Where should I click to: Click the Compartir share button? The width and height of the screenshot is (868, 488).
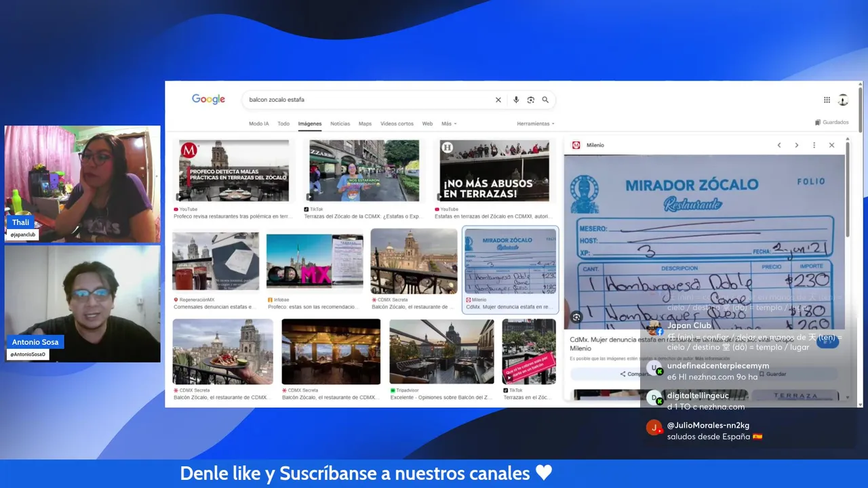(x=636, y=374)
